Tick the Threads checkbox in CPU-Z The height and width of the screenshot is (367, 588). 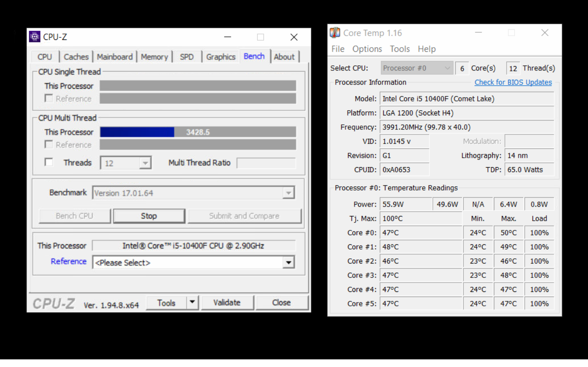pos(49,162)
